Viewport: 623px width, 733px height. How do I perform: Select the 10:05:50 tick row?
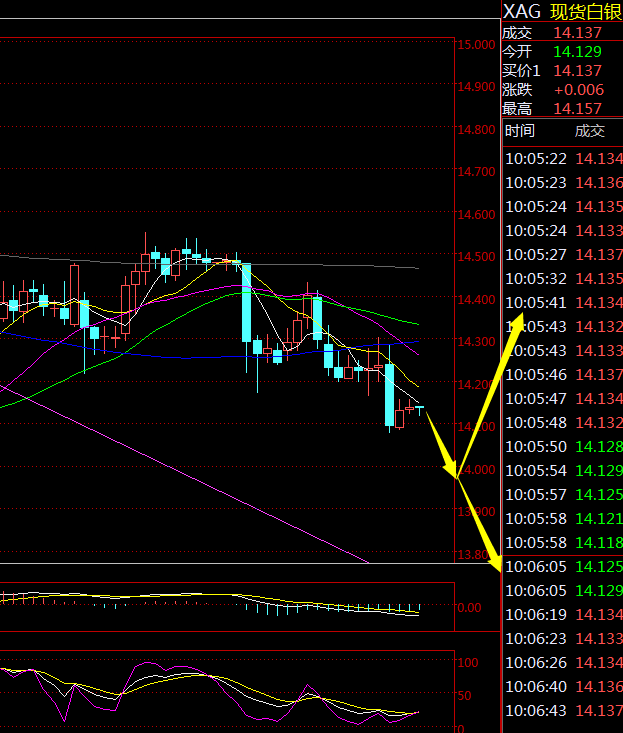pyautogui.click(x=564, y=447)
